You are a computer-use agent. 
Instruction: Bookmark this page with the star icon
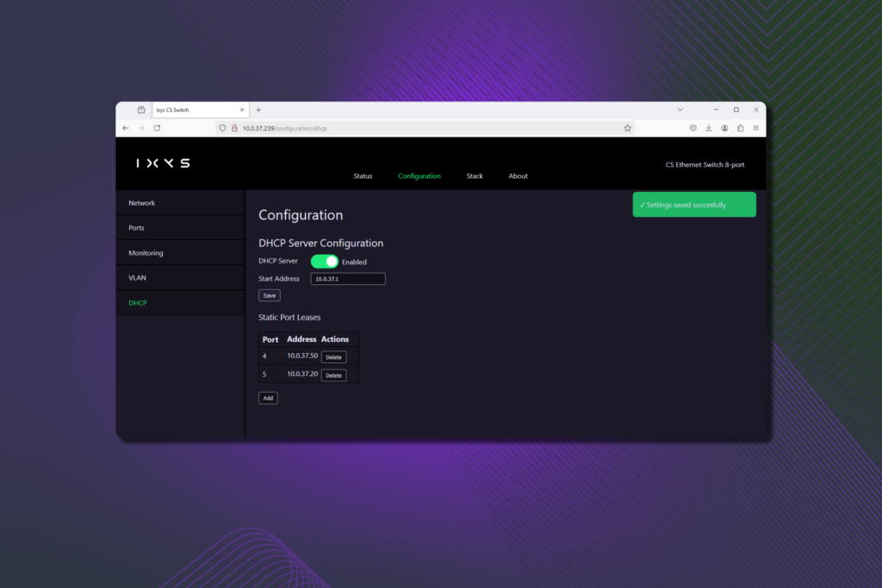tap(627, 128)
